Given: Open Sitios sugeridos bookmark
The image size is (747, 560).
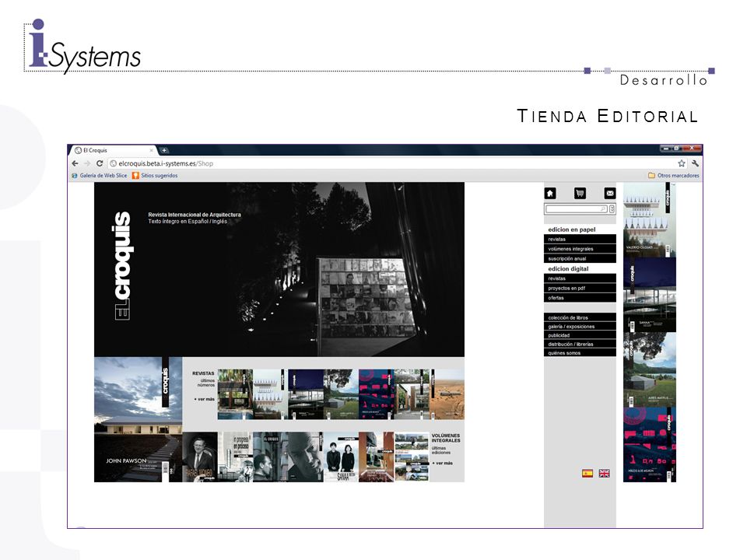Looking at the screenshot, I should [x=155, y=176].
